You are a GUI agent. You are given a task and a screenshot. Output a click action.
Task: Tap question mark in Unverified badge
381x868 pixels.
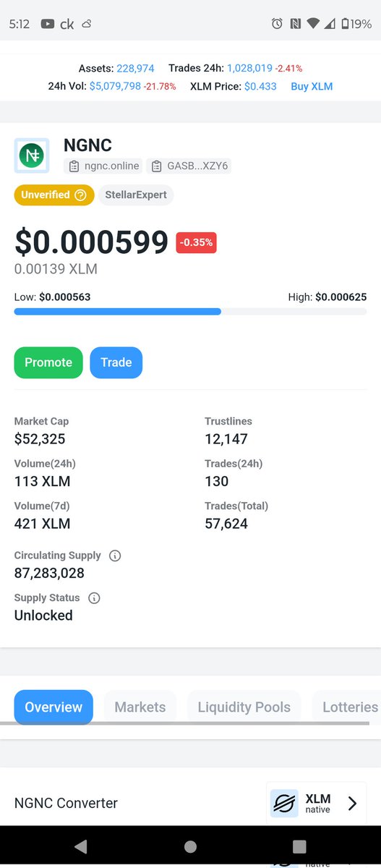[x=80, y=195]
